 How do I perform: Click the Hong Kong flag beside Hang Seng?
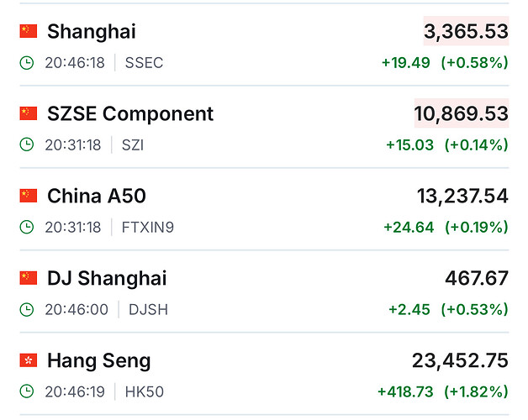(29, 360)
